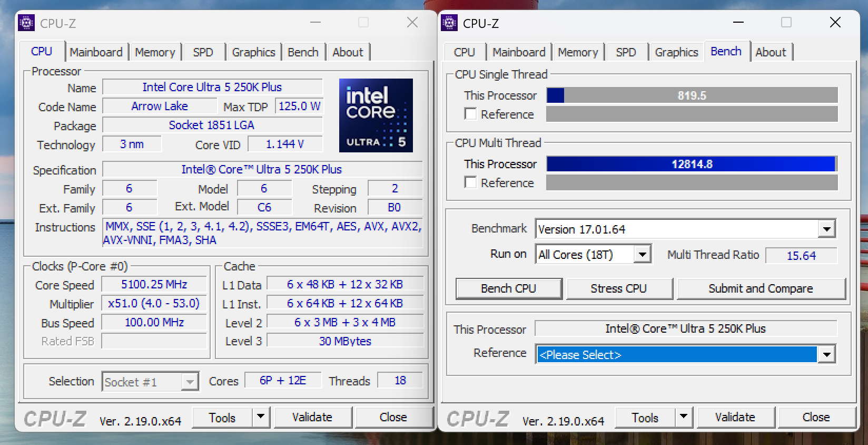Click the Stress CPU button
868x445 pixels.
pos(619,288)
